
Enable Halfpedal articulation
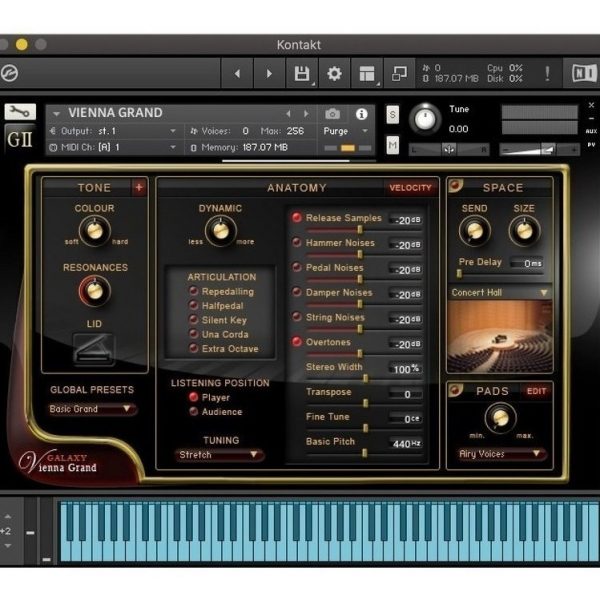(194, 305)
